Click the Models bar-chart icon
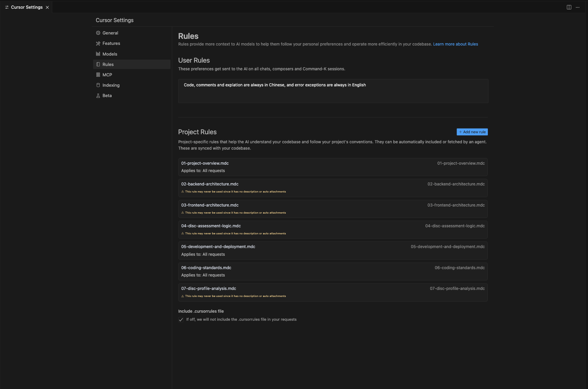This screenshot has height=389, width=588. point(98,54)
